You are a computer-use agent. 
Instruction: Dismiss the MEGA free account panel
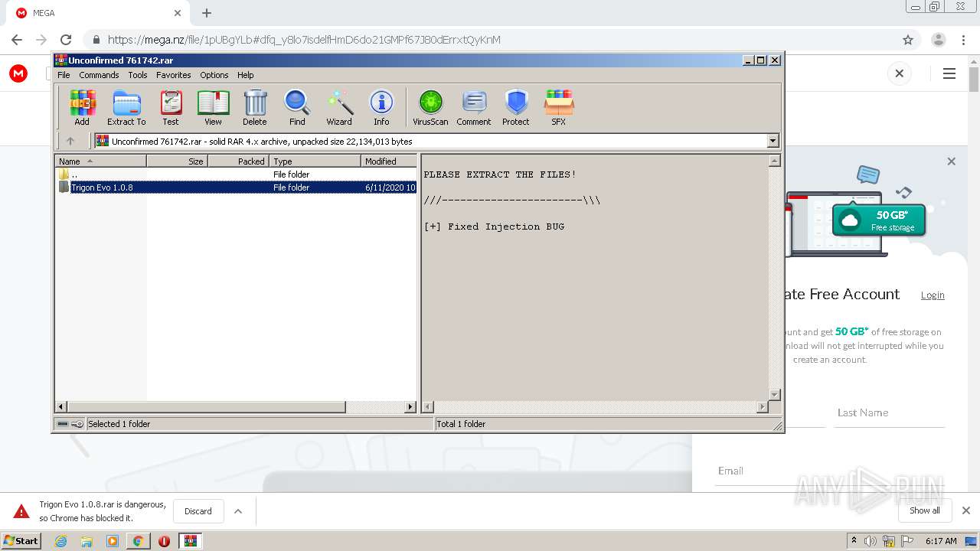tap(951, 161)
